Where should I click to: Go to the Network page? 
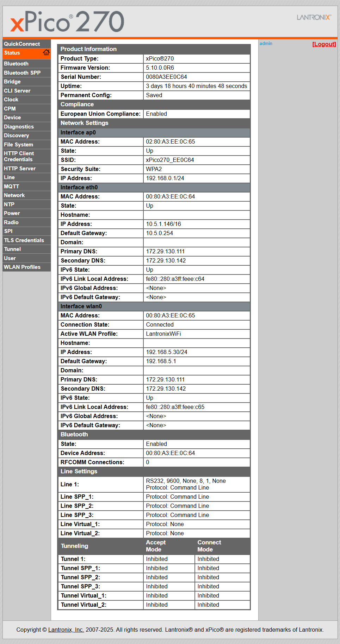pyautogui.click(x=27, y=195)
